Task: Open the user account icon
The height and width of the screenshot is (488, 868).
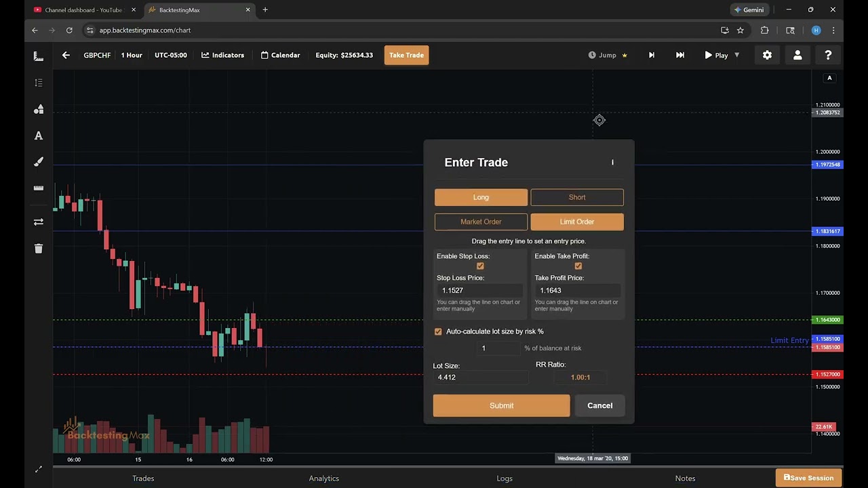Action: click(797, 55)
